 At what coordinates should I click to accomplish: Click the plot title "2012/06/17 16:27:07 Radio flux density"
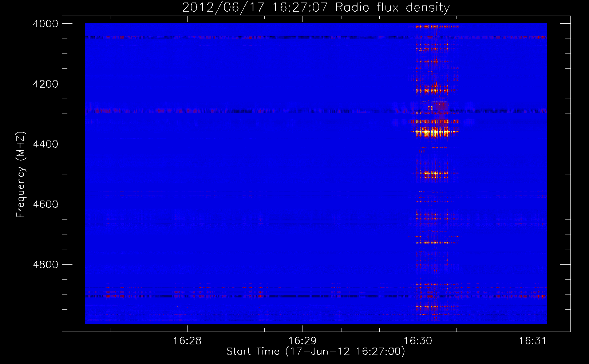[316, 7]
